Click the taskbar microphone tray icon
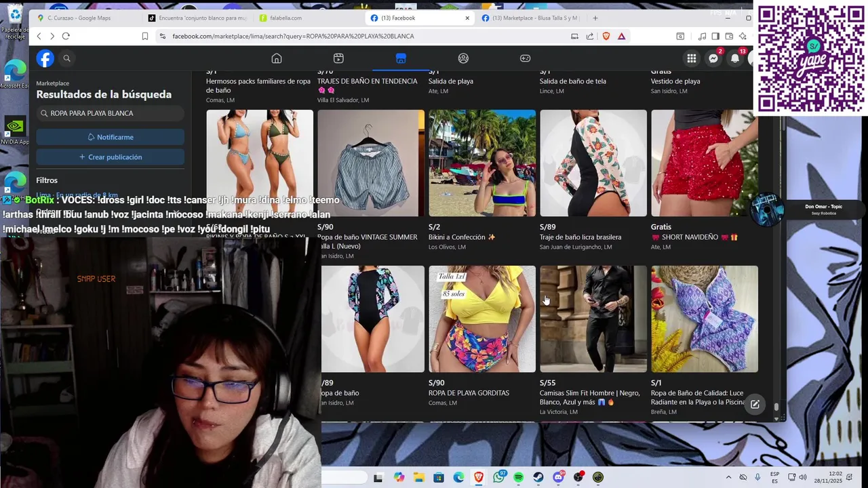This screenshot has width=868, height=488. [758, 477]
